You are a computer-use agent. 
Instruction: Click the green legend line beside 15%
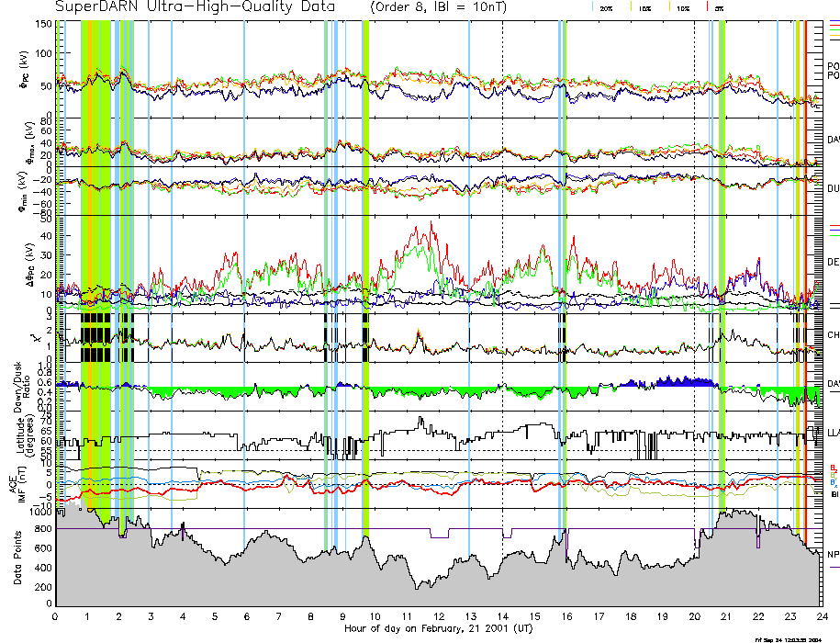631,6
